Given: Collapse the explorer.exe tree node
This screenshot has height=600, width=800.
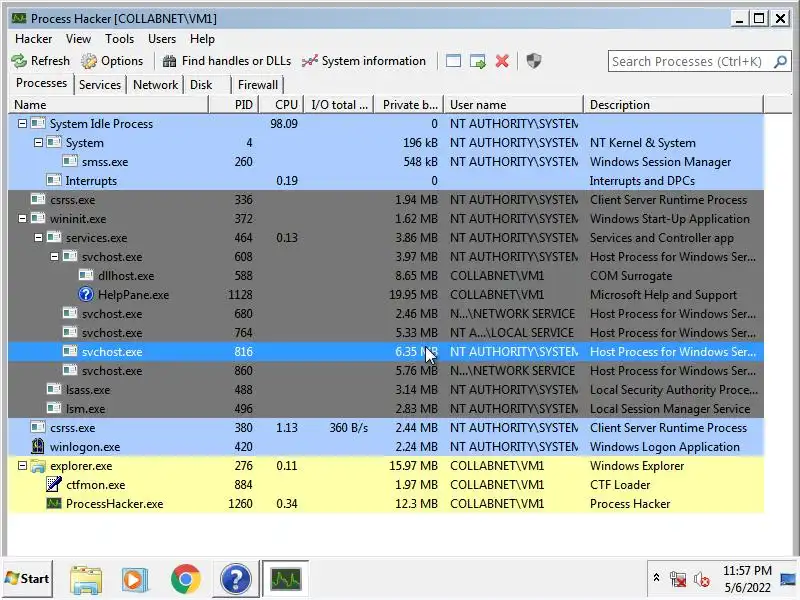Looking at the screenshot, I should [22, 466].
